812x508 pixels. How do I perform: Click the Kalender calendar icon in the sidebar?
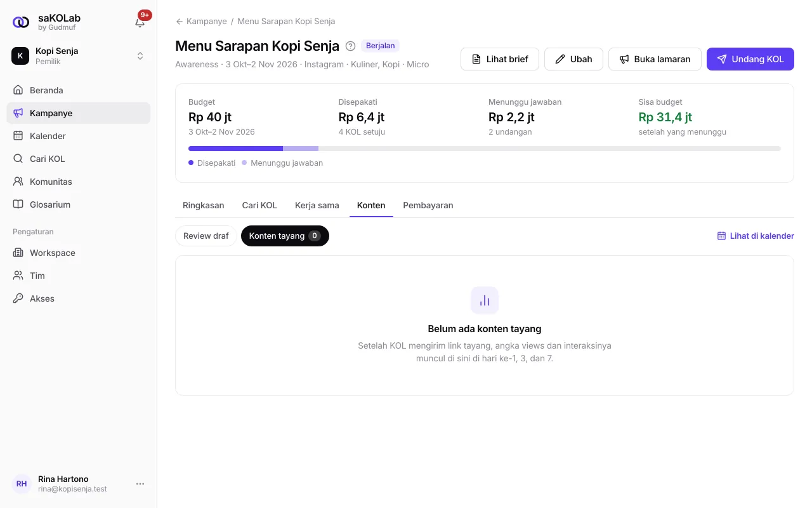18,136
